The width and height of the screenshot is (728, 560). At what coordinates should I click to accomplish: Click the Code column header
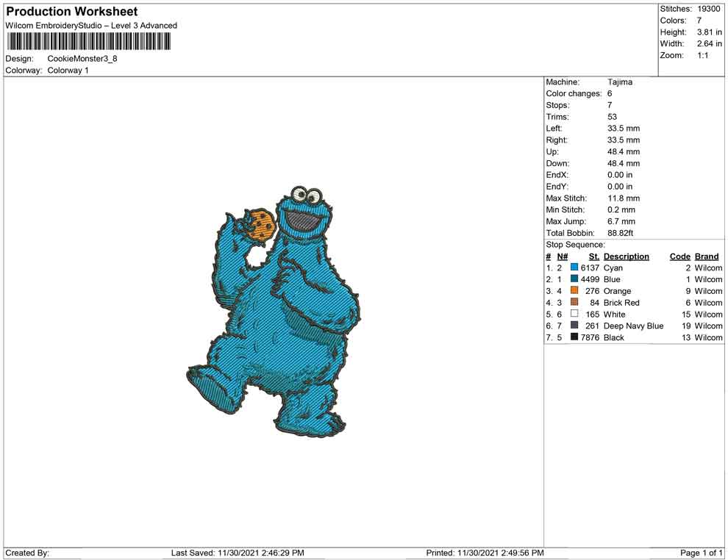tap(680, 256)
